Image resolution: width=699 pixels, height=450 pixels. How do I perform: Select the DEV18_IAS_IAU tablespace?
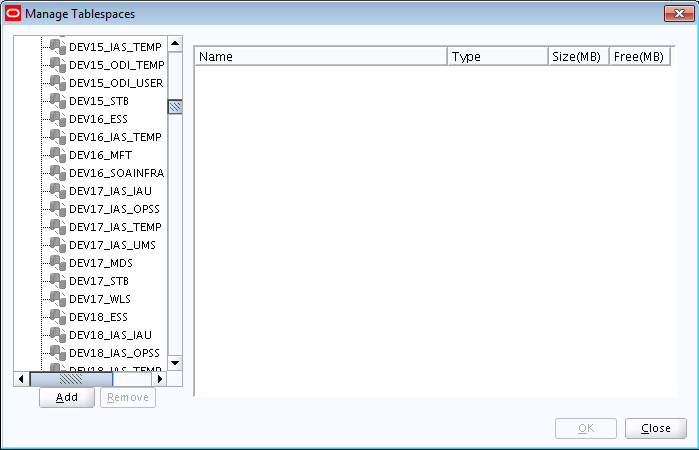(x=110, y=335)
